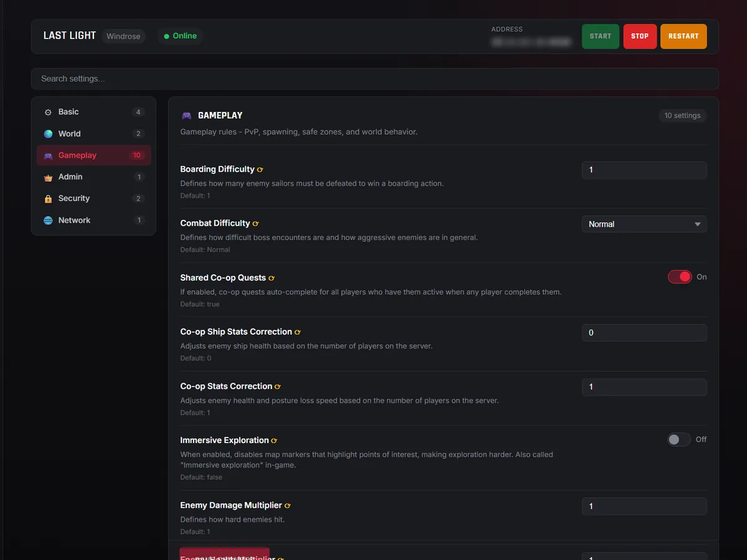This screenshot has height=560, width=747.
Task: Click the Boarding Difficulty value field
Action: (x=644, y=170)
